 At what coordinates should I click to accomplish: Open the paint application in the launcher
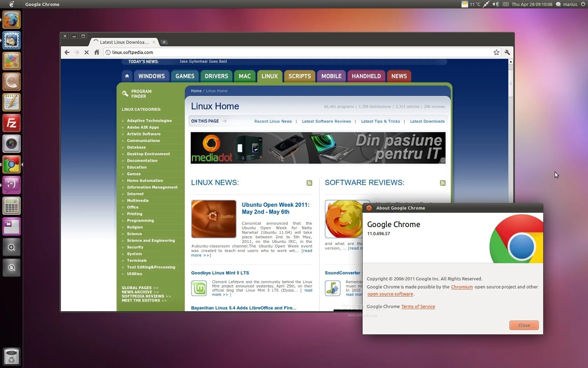coord(12,61)
